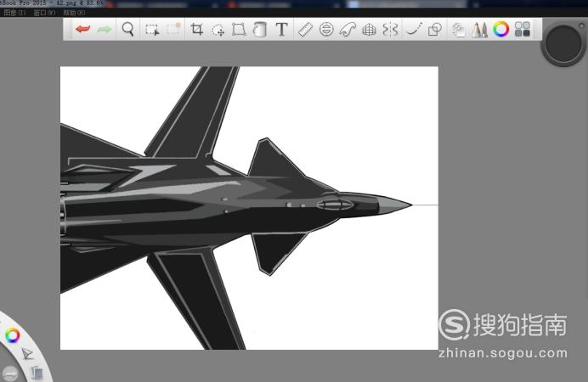Open the Color Editor wheel in toolbar
The height and width of the screenshot is (382, 588).
(500, 29)
